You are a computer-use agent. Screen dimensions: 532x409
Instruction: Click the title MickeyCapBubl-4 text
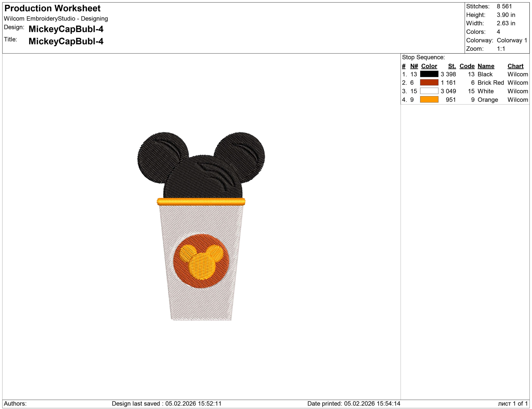click(66, 41)
